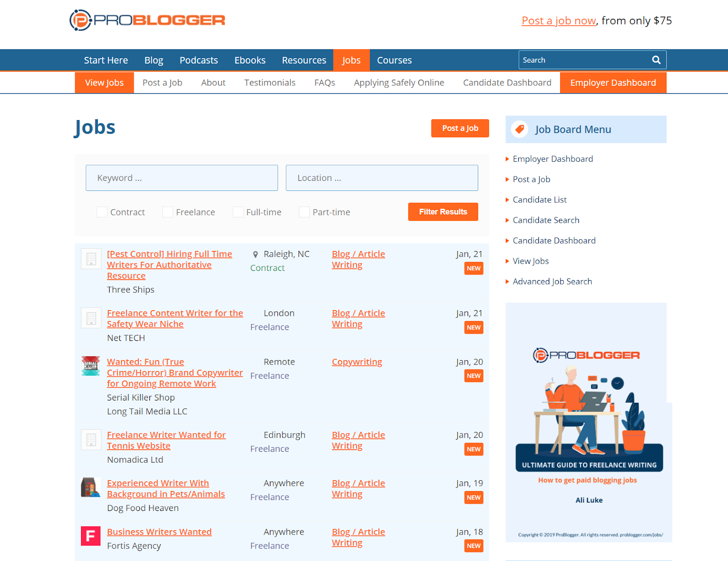
Task: Toggle the Freelance checkbox
Action: [x=168, y=212]
